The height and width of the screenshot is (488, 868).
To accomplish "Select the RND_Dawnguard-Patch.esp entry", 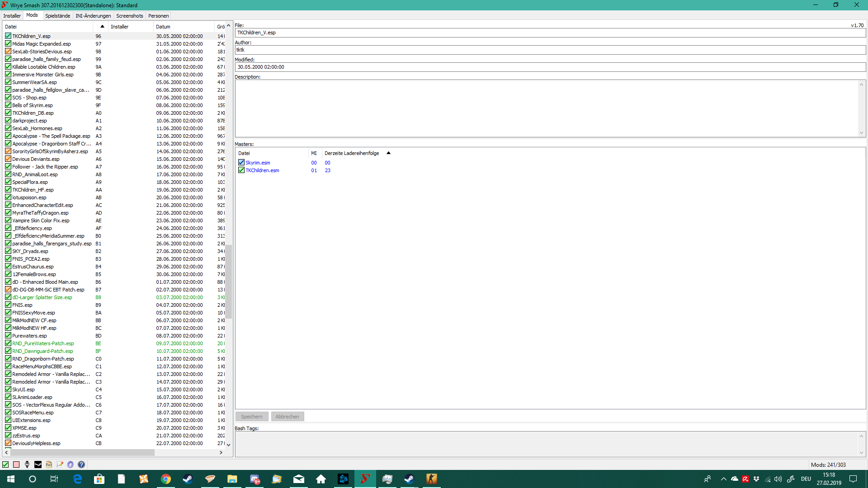I will 42,351.
